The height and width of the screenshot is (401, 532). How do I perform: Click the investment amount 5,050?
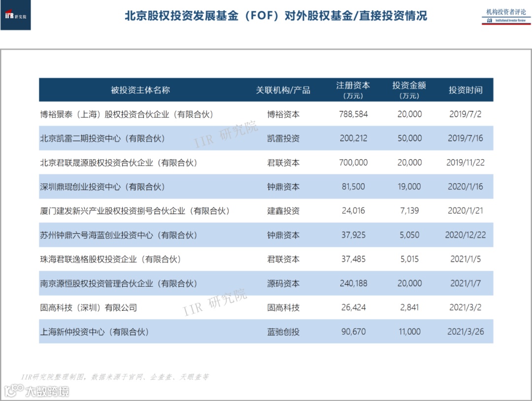click(409, 235)
